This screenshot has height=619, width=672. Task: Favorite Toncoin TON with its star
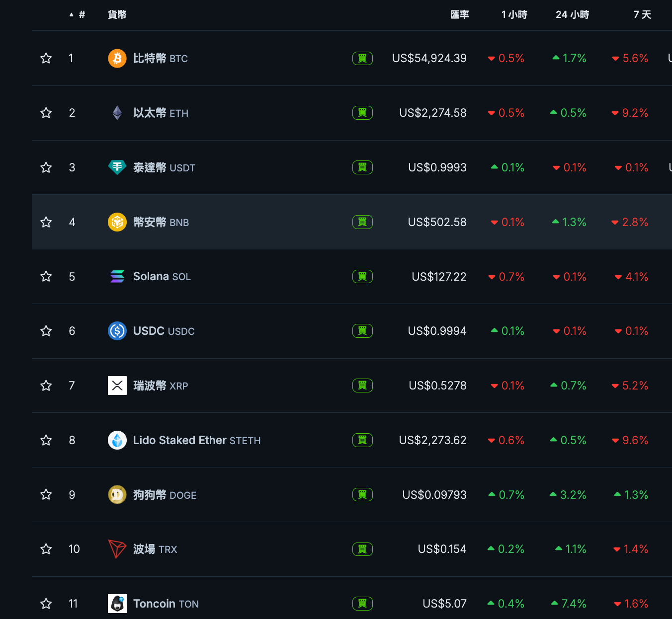[x=46, y=604]
